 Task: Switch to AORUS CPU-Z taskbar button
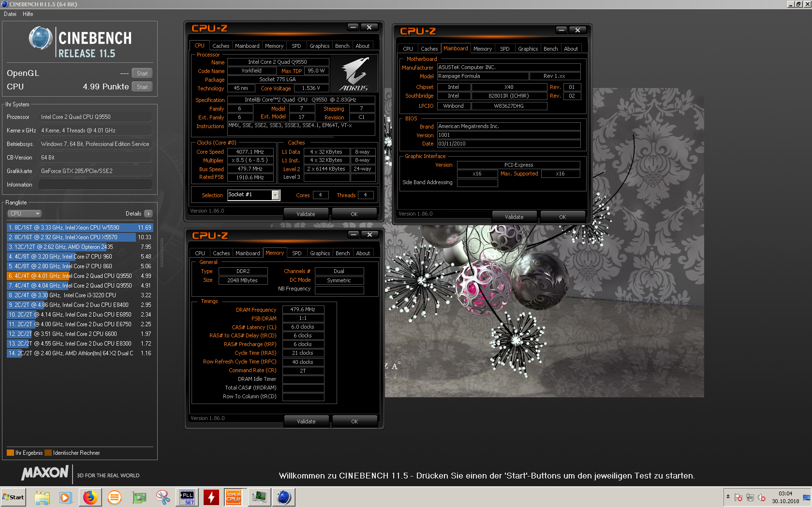(234, 497)
